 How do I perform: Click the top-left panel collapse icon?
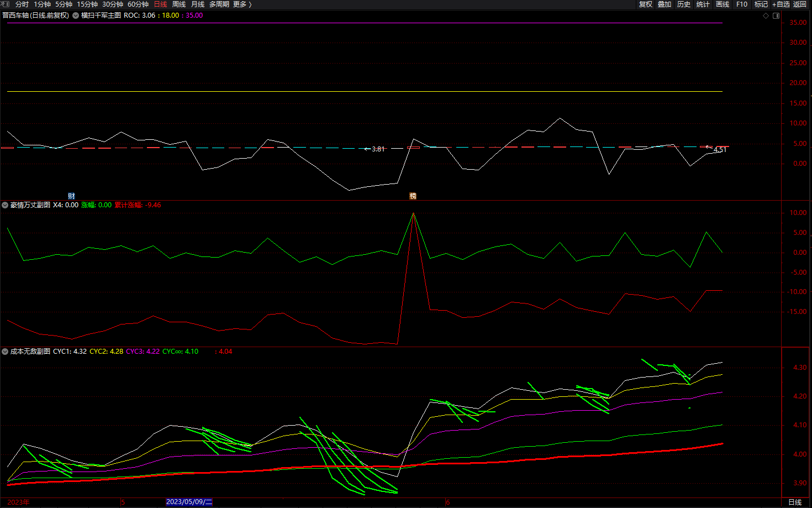6,4
